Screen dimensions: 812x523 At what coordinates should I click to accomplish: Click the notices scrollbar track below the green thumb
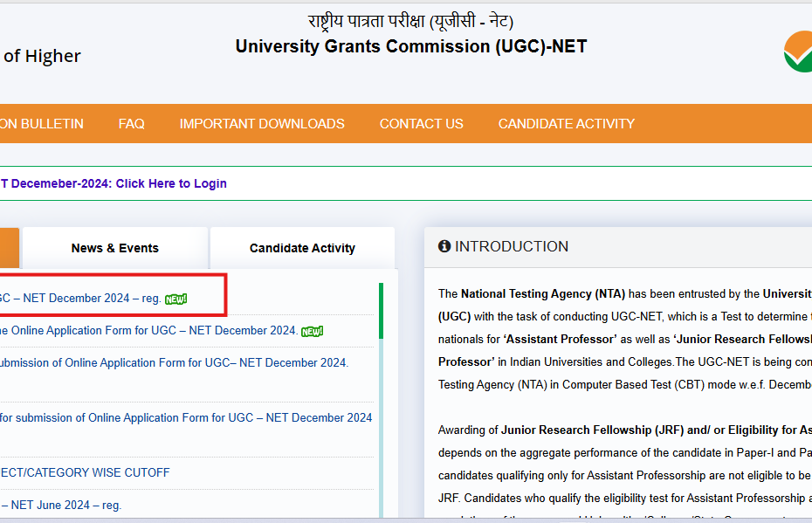381,419
